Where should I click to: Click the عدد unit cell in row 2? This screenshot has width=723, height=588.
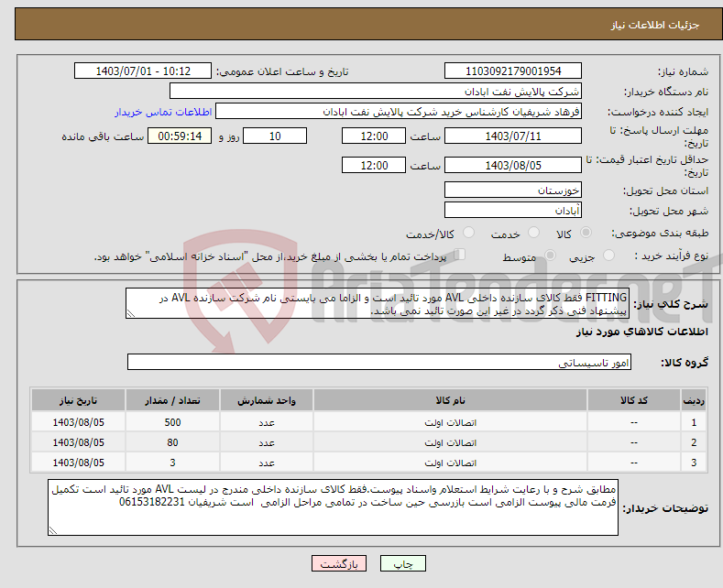[x=267, y=443]
